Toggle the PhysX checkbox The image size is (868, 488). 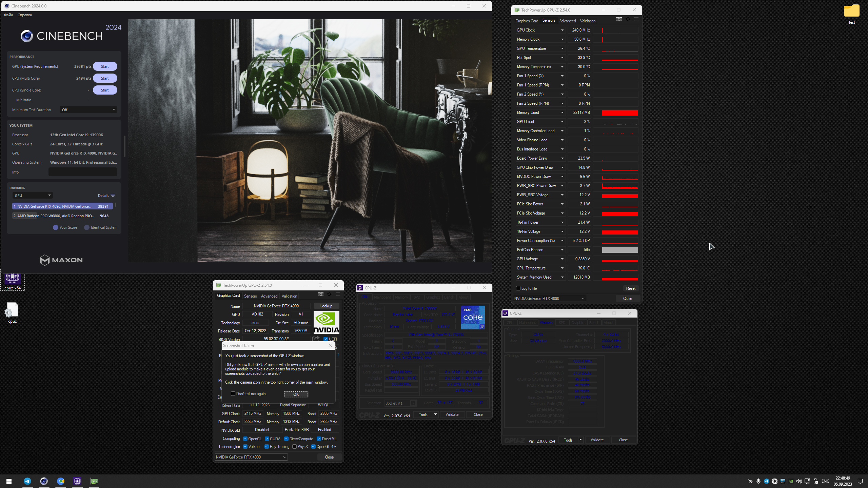pyautogui.click(x=294, y=446)
